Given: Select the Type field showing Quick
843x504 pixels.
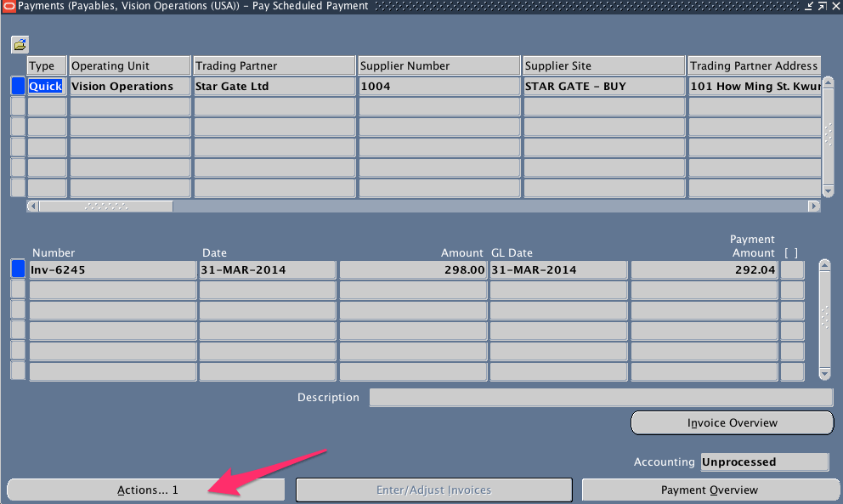Looking at the screenshot, I should click(45, 86).
